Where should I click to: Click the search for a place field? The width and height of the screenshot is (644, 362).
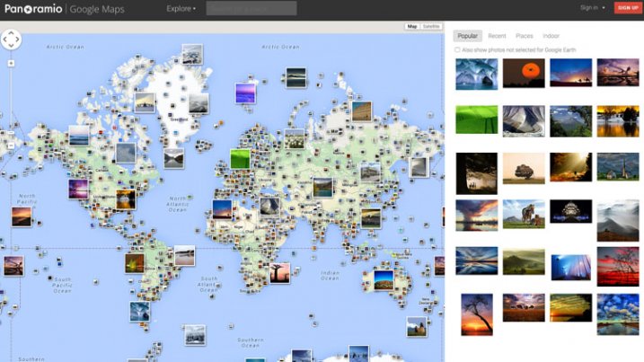click(x=251, y=8)
